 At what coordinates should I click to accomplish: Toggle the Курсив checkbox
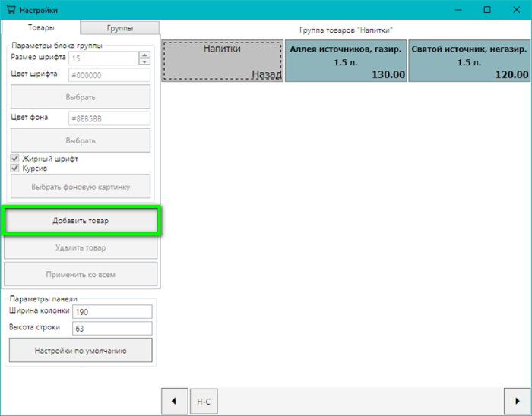point(15,169)
